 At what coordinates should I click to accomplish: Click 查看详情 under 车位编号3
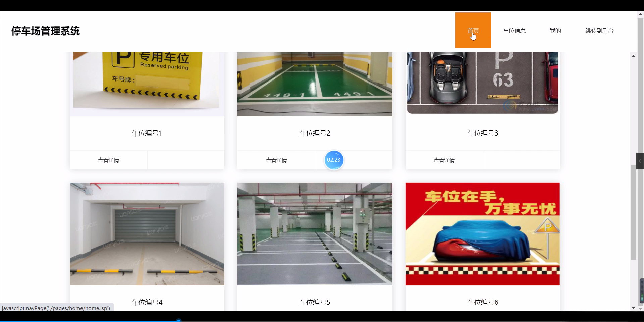(444, 160)
